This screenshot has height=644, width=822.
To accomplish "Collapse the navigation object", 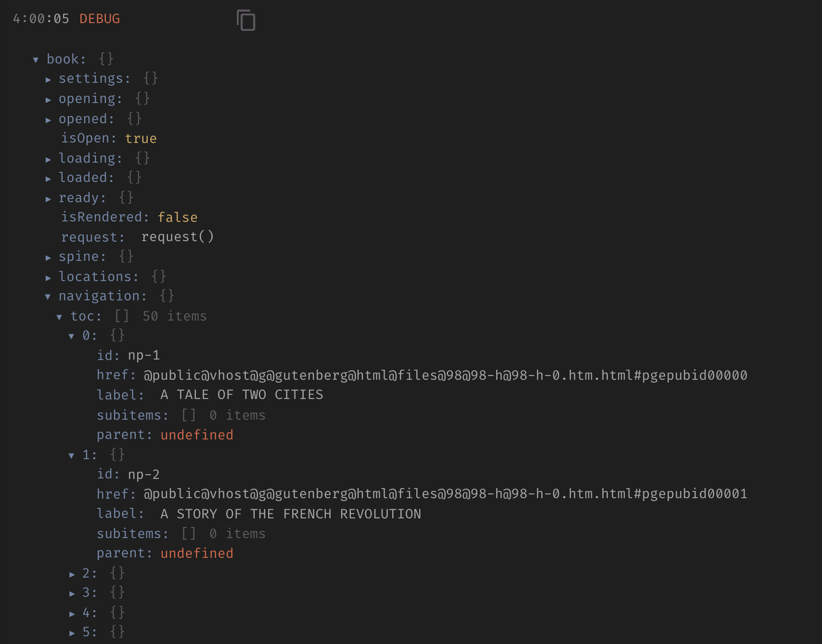I will pos(47,296).
